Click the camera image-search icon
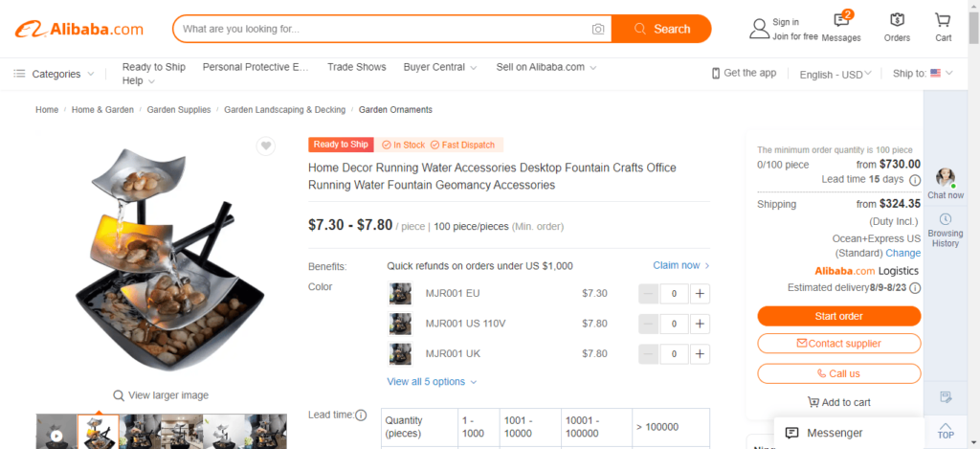 point(598,29)
